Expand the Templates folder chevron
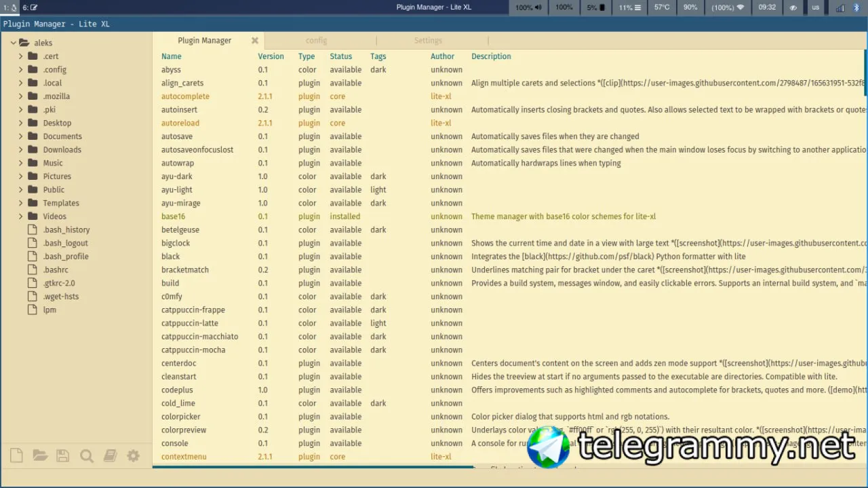Screen dimensions: 868x488 [21, 203]
